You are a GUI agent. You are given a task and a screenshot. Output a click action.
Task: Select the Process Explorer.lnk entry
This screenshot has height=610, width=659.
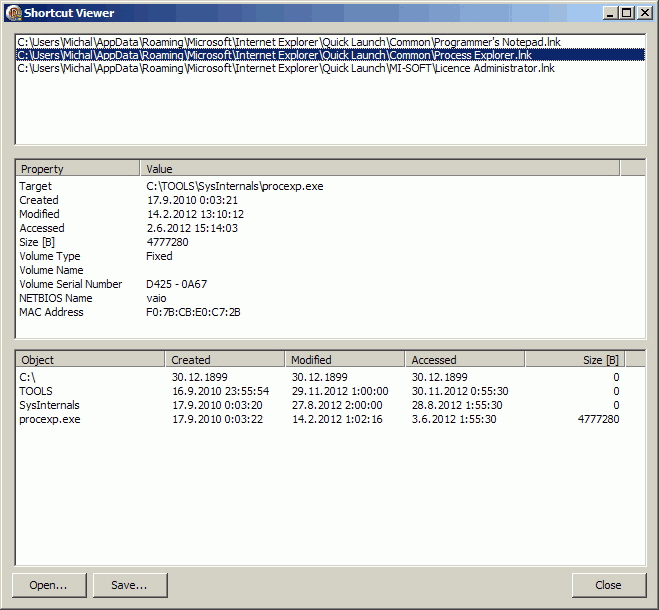(x=330, y=55)
